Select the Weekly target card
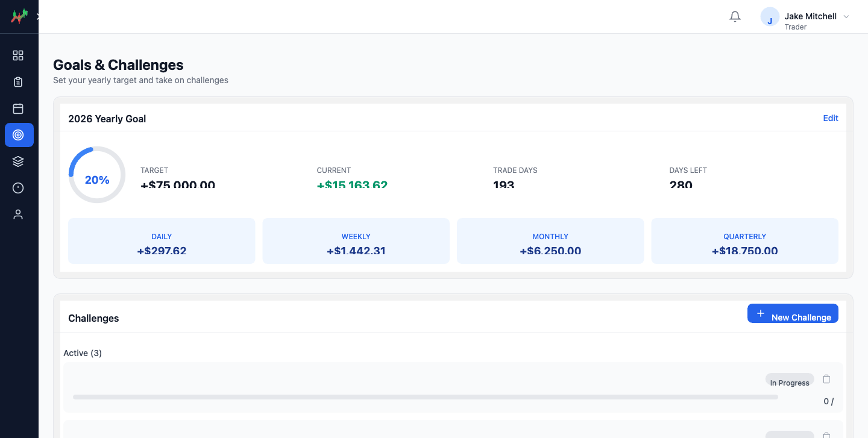Image resolution: width=868 pixels, height=438 pixels. [x=356, y=241]
